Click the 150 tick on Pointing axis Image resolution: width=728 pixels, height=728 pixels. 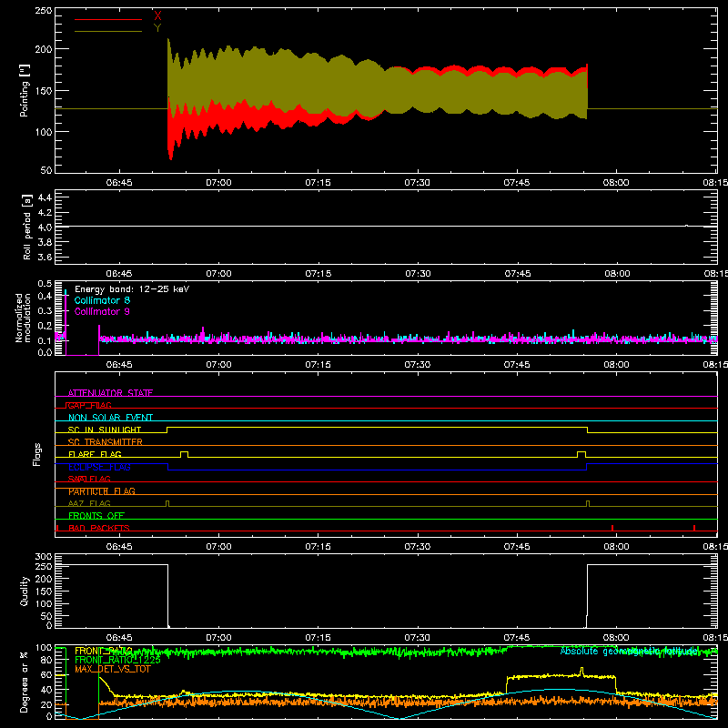[44, 91]
